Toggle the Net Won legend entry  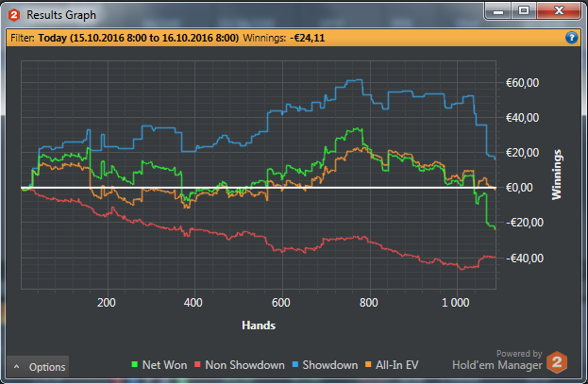160,365
